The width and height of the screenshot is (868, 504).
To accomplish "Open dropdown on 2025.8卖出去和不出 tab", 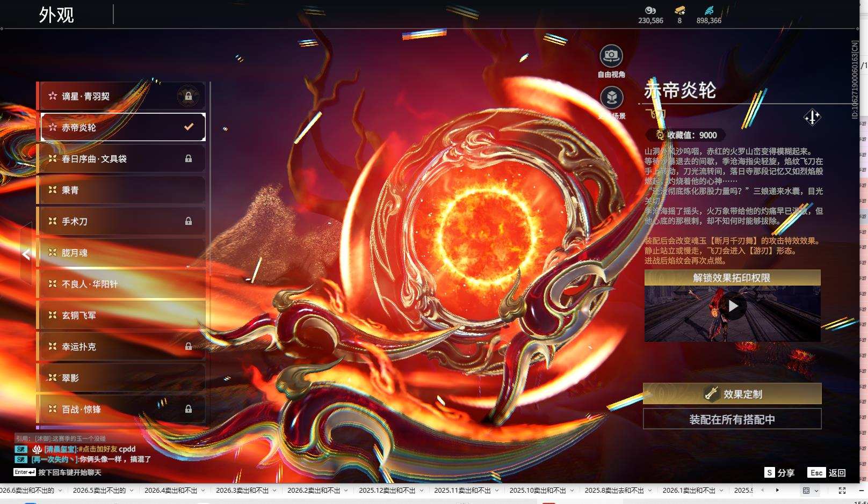I will click(x=650, y=491).
